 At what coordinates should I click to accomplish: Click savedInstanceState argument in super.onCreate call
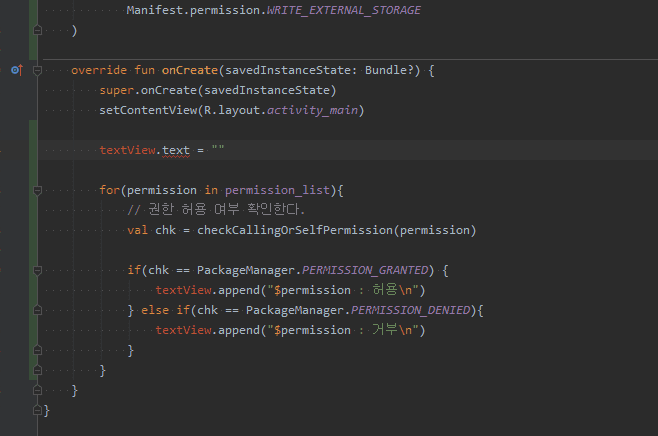(x=266, y=90)
